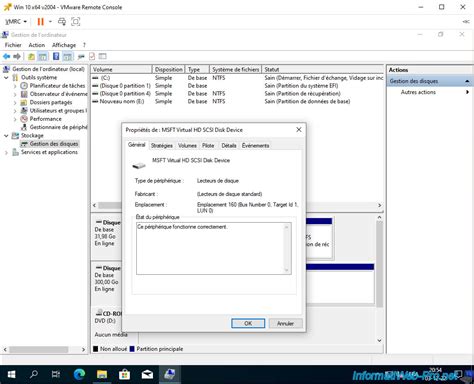Image resolution: width=474 pixels, height=384 pixels.
Task: Switch to the Détails tab
Action: pyautogui.click(x=229, y=146)
